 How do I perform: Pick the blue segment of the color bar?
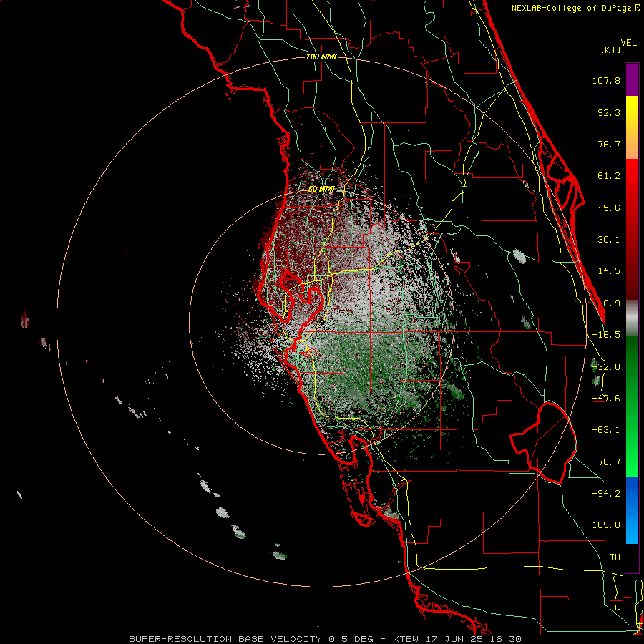point(632,510)
